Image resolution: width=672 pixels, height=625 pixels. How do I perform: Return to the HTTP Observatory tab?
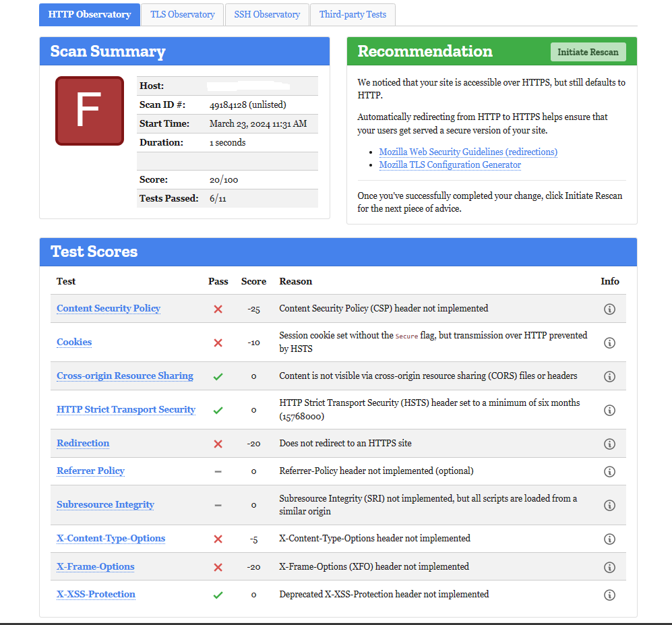(90, 14)
